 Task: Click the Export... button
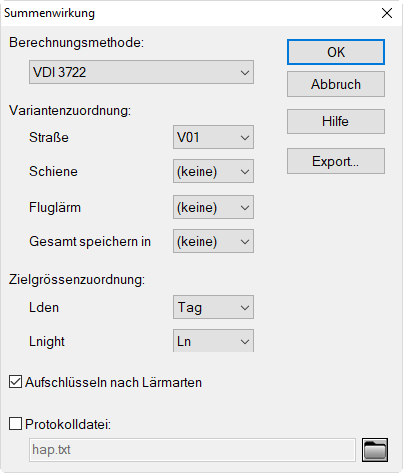(336, 161)
